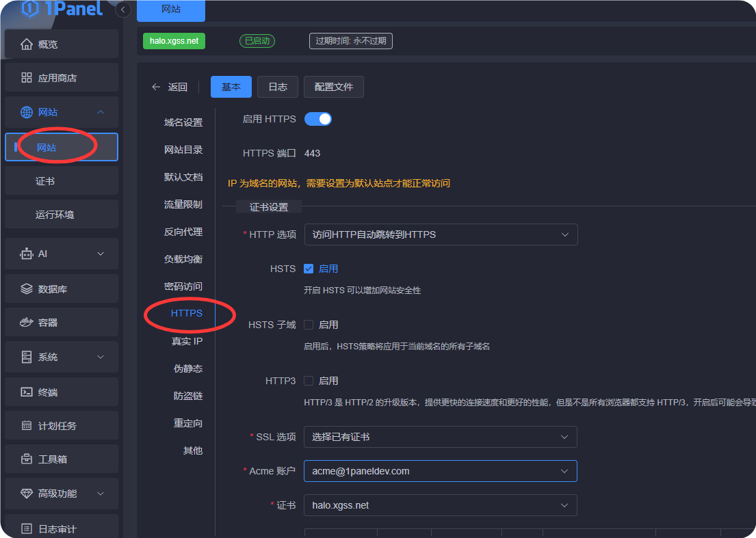The width and height of the screenshot is (756, 538).
Task: Open the 应用商店 app store
Action: (61, 77)
